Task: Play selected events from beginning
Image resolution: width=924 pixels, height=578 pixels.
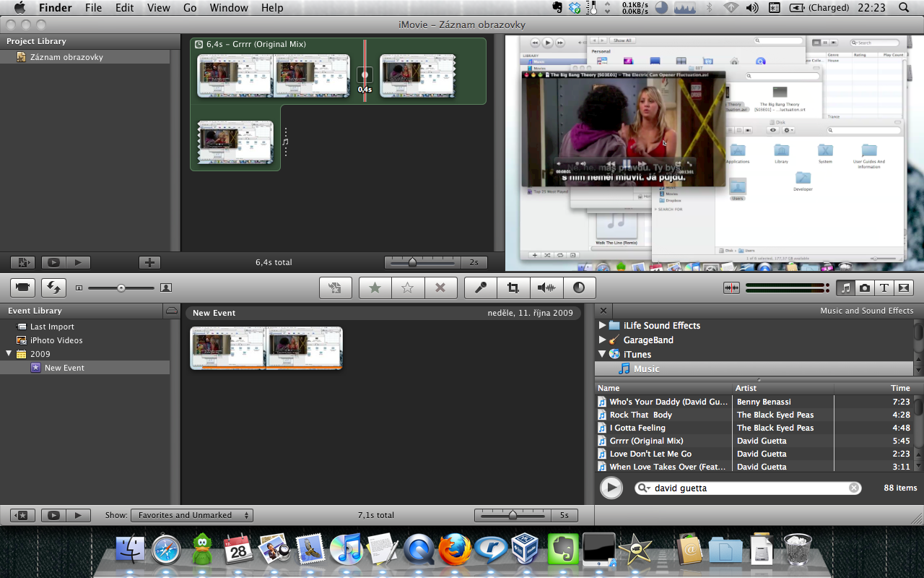Action: point(79,515)
